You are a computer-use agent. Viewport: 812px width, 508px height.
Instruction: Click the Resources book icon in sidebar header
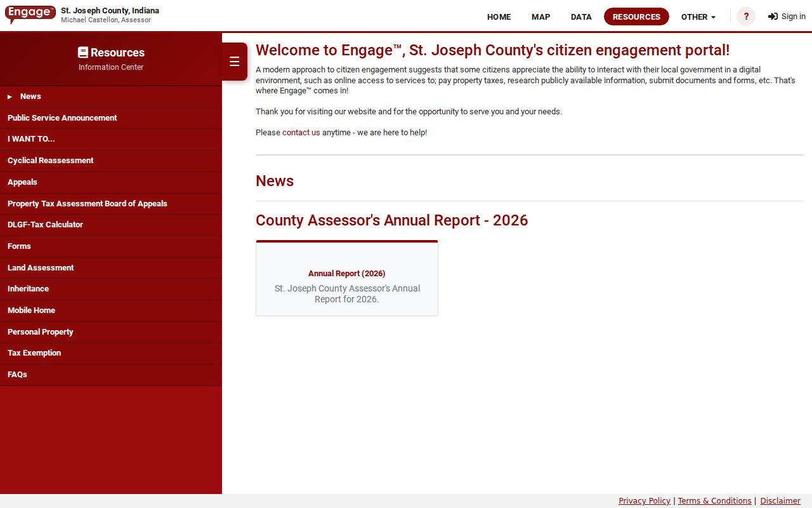click(x=83, y=53)
